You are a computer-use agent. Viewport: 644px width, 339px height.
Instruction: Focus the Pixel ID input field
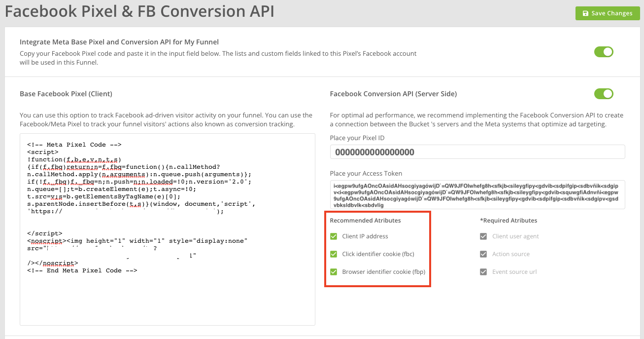(477, 152)
